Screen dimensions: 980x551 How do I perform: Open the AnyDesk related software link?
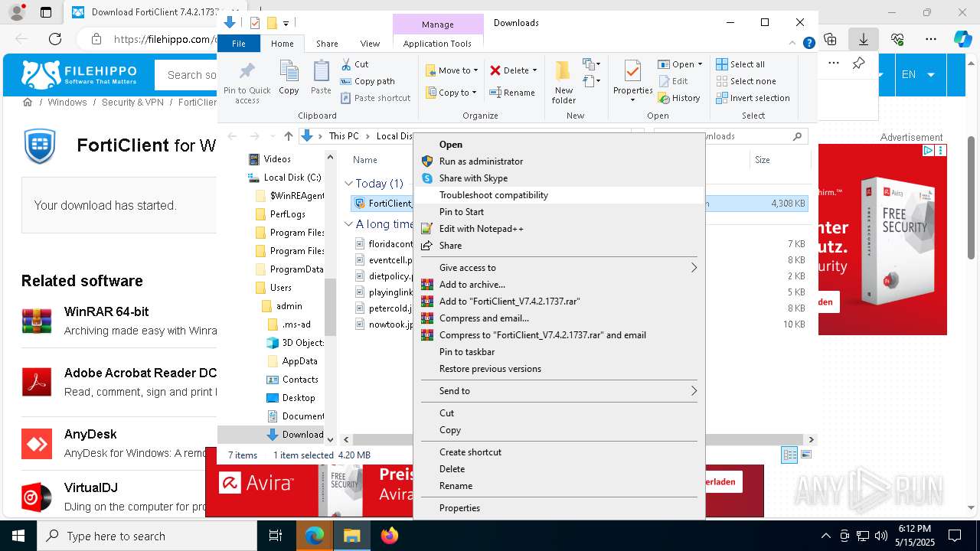90,434
